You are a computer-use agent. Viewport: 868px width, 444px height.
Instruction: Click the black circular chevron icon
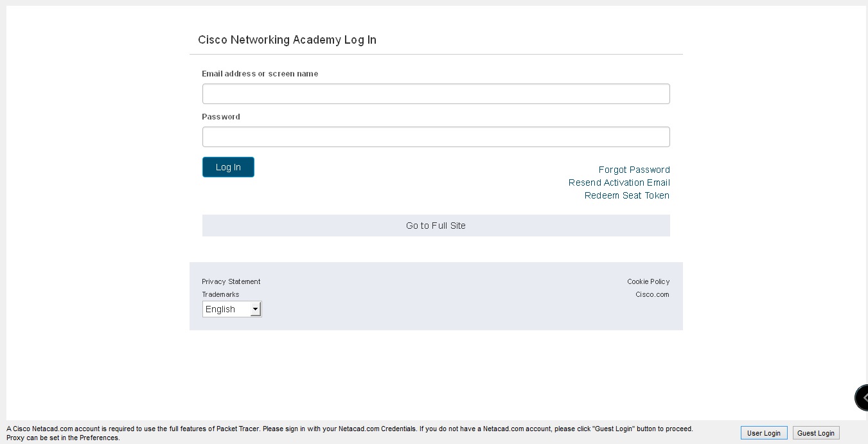[x=862, y=398]
